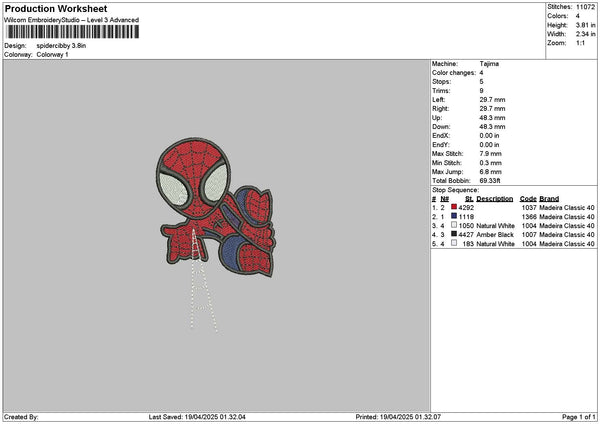
Task: Click the Description column header
Action: click(x=494, y=199)
